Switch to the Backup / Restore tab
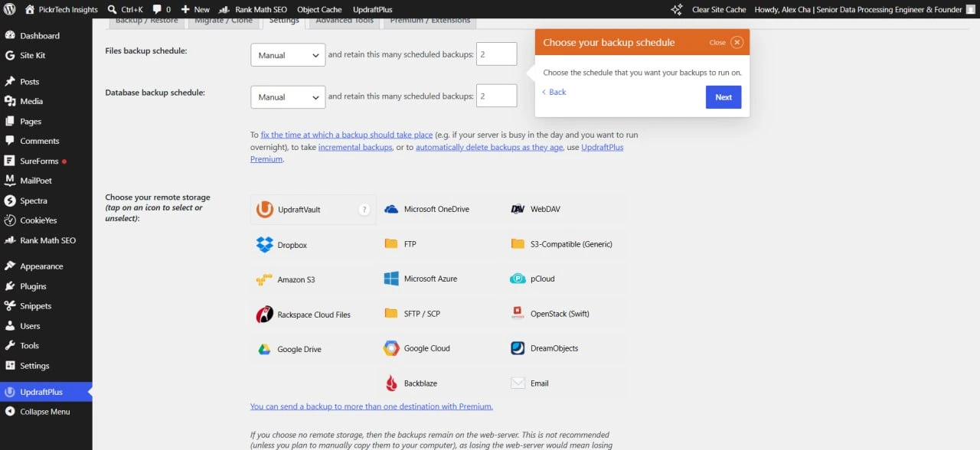 point(146,21)
